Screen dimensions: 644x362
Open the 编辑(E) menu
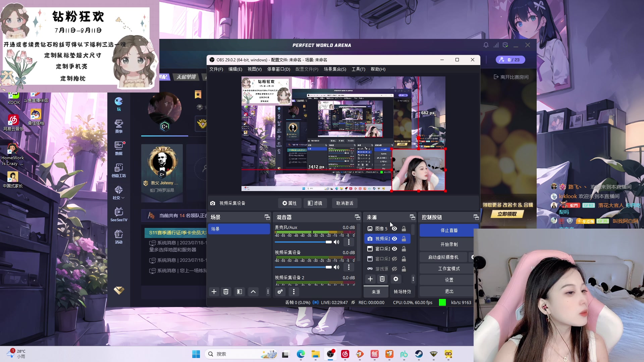click(235, 69)
